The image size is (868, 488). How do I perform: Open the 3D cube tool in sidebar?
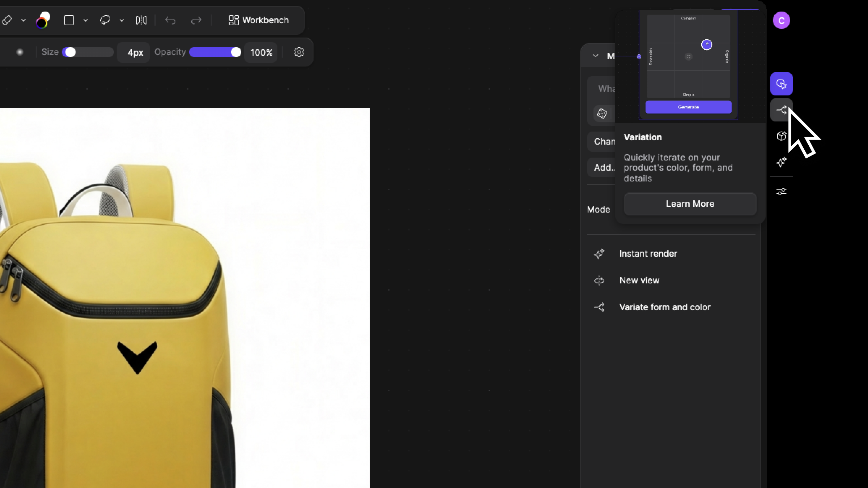tap(781, 136)
